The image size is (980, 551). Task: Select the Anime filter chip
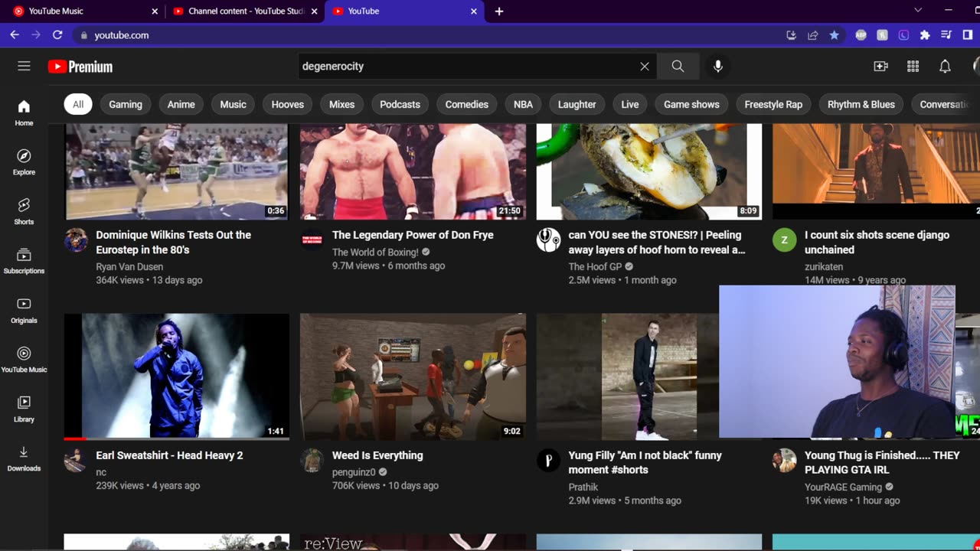point(181,104)
